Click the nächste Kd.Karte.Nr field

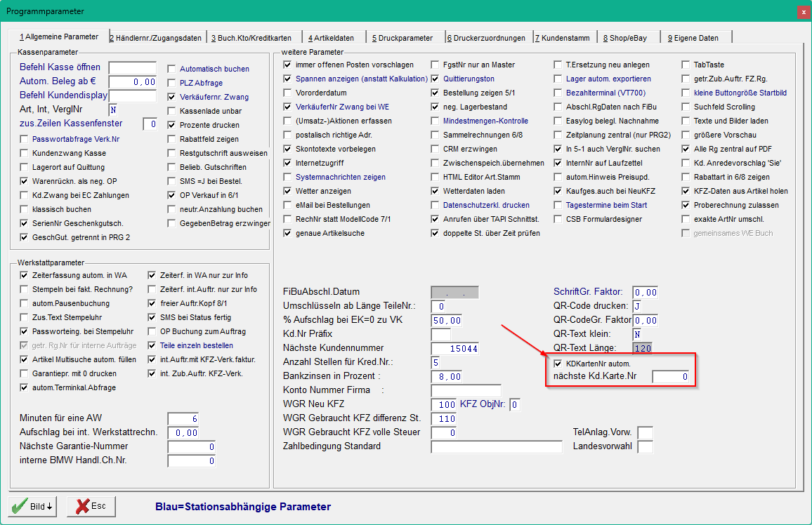671,376
